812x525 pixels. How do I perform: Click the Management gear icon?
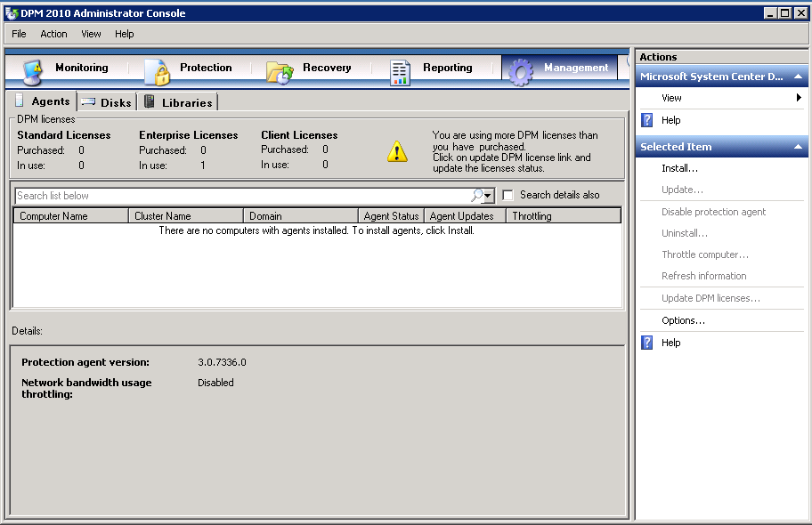pos(521,72)
